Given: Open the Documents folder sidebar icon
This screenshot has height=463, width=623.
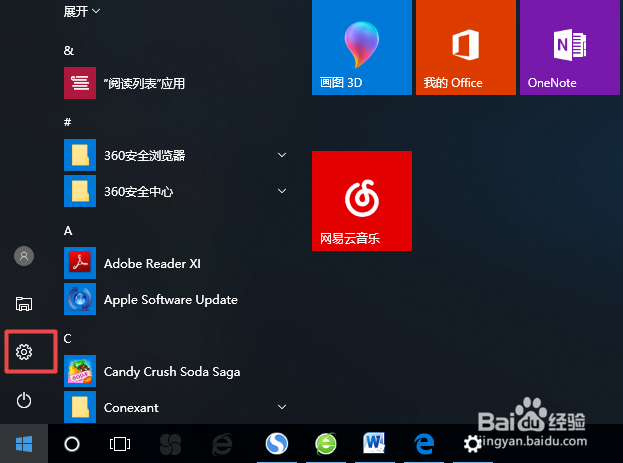Looking at the screenshot, I should point(24,304).
